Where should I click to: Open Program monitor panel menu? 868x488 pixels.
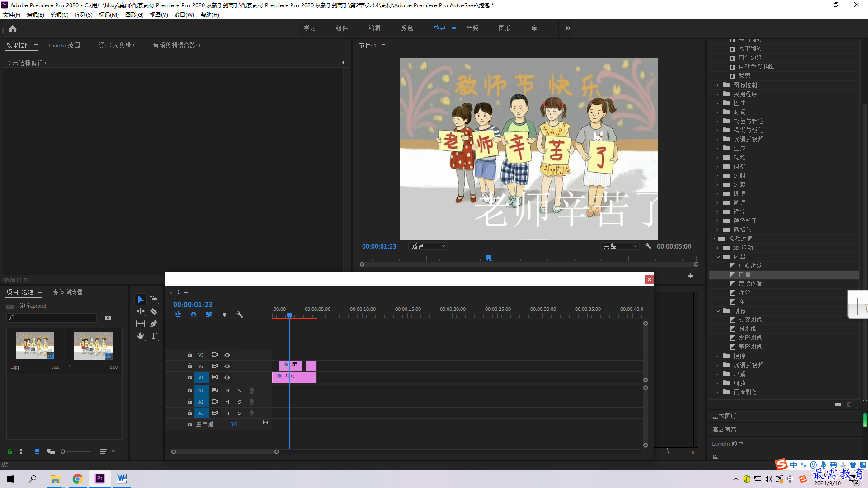[x=383, y=46]
